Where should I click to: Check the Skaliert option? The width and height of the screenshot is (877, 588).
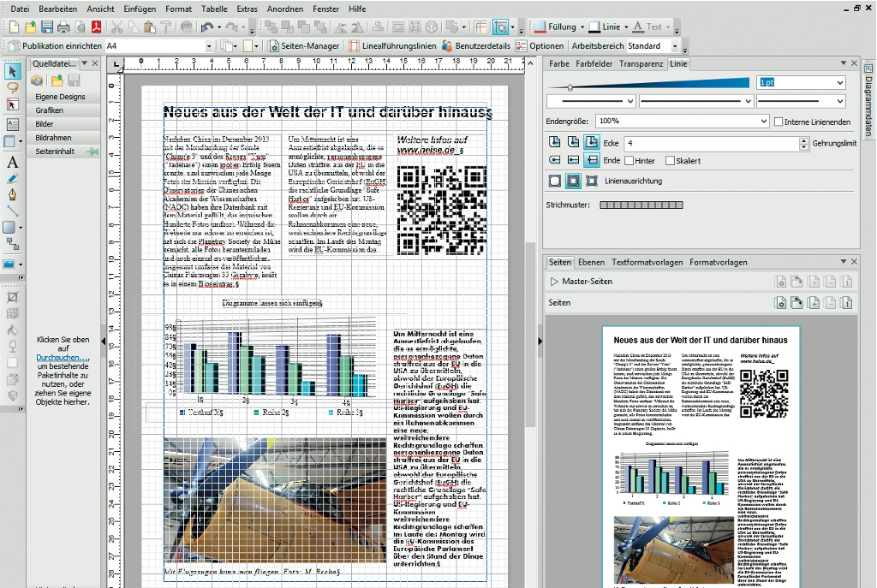(x=669, y=160)
